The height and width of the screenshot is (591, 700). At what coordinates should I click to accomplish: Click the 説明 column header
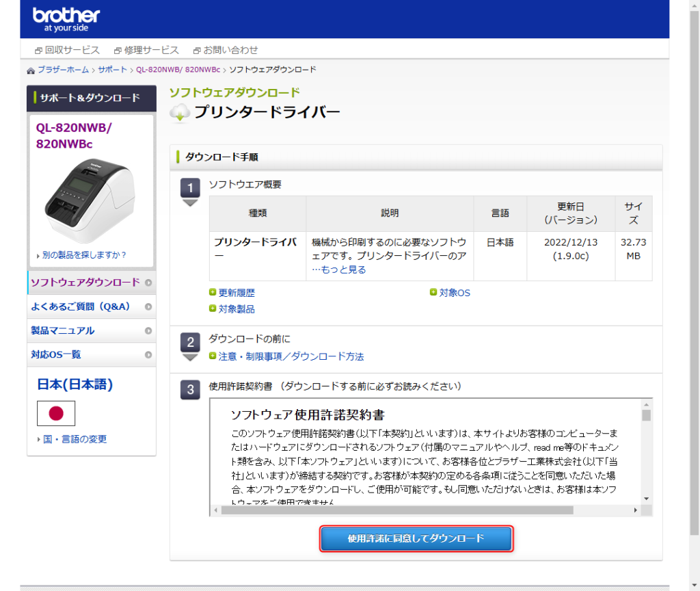(390, 213)
